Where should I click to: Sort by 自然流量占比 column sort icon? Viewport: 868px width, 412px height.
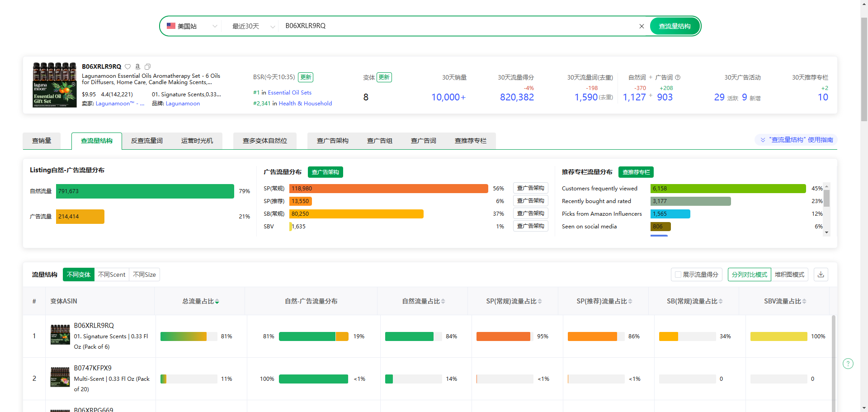(443, 302)
